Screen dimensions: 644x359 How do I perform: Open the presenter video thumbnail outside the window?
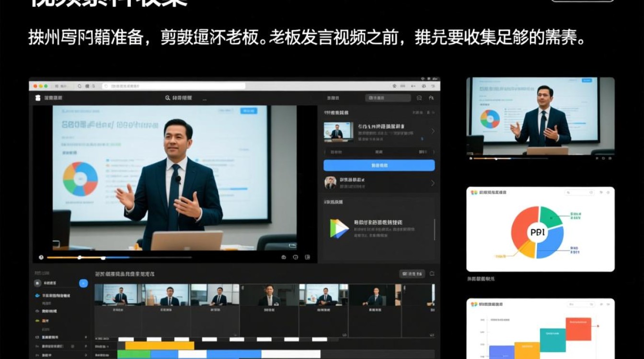[x=540, y=116]
